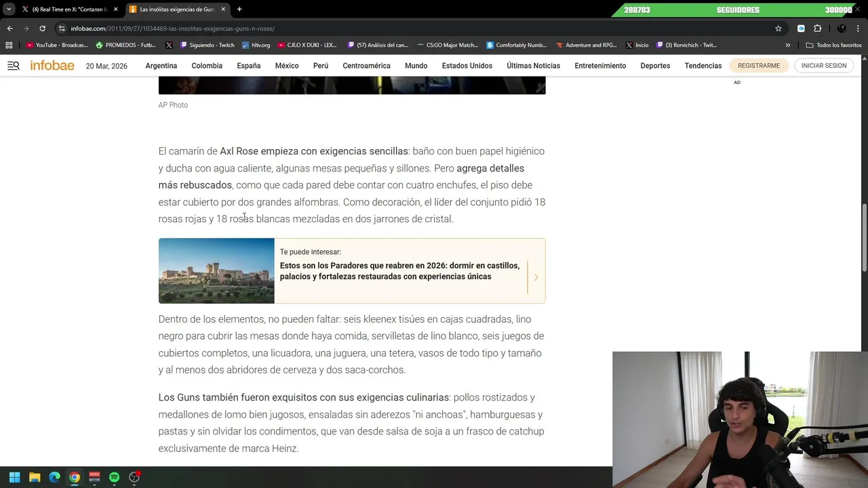
Task: Open PROMIEDOS Futbol bookmark
Action: 126,45
